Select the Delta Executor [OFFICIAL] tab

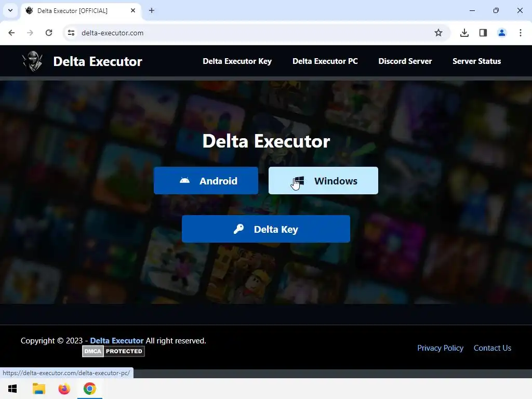click(x=82, y=11)
